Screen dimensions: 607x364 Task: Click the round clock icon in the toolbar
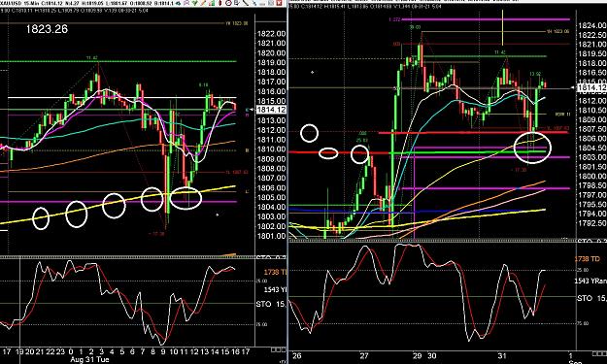pyautogui.click(x=228, y=3)
